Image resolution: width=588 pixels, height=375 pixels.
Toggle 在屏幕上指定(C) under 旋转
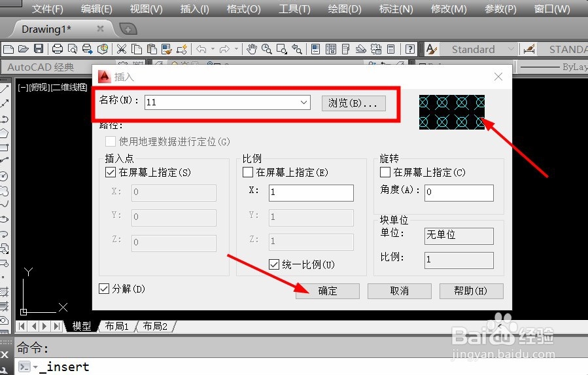(385, 172)
